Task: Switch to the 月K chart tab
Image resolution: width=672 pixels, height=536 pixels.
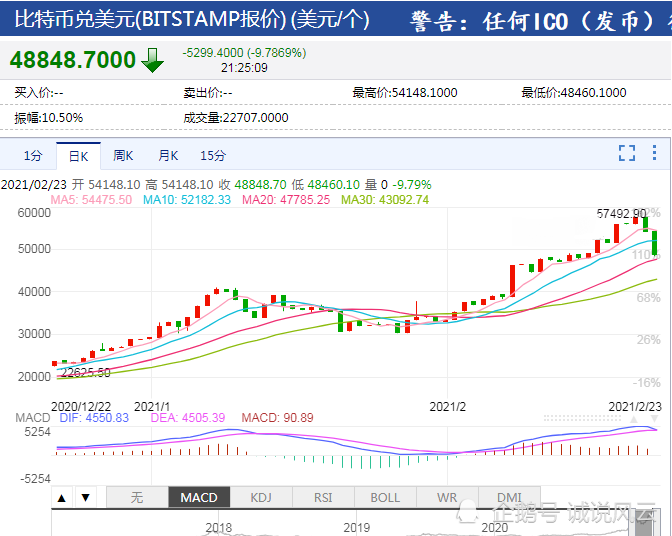Action: [168, 156]
